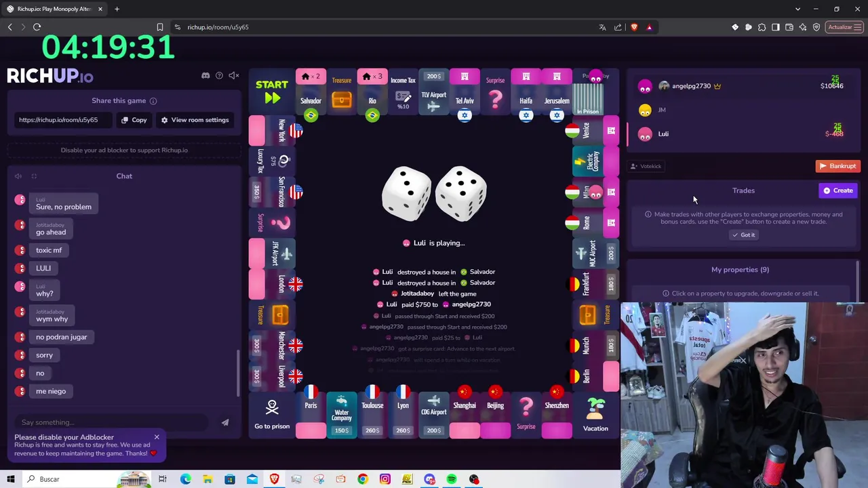Copy the room link

point(134,120)
